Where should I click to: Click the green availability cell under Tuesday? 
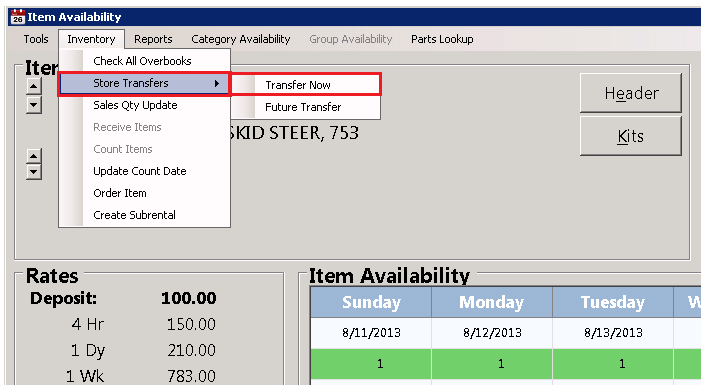[x=613, y=364]
